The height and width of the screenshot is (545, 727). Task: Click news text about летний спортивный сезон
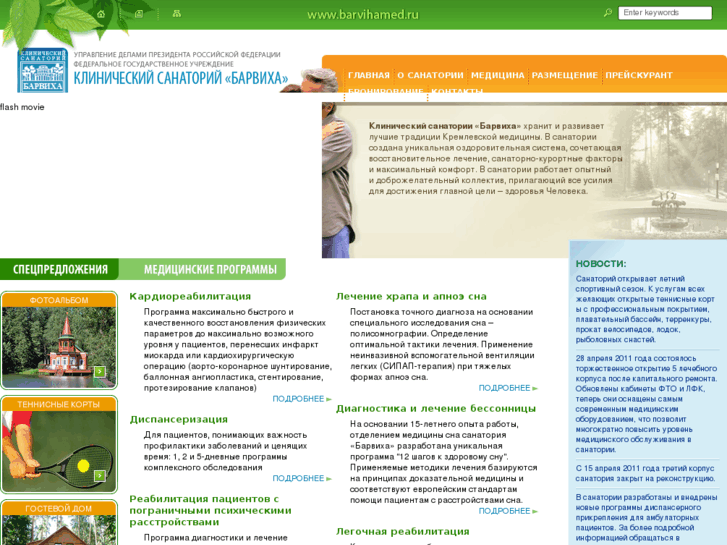point(645,309)
